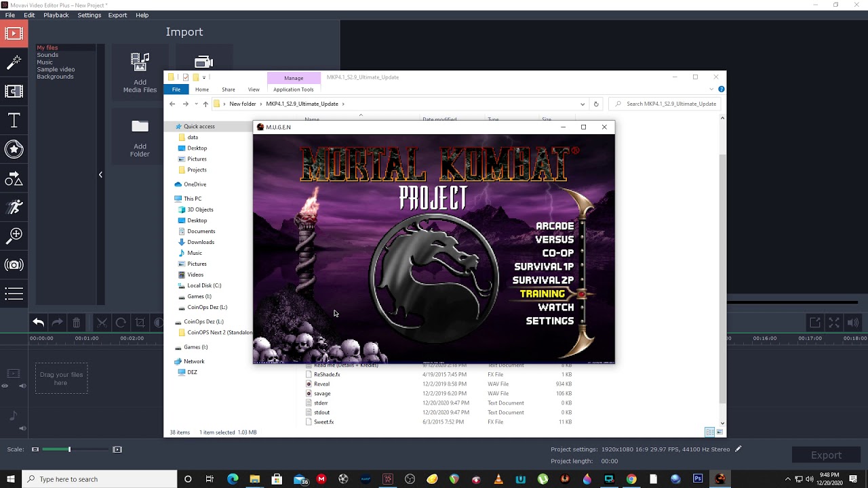Open the File menu in Movavi
The width and height of the screenshot is (868, 488).
[x=10, y=15]
